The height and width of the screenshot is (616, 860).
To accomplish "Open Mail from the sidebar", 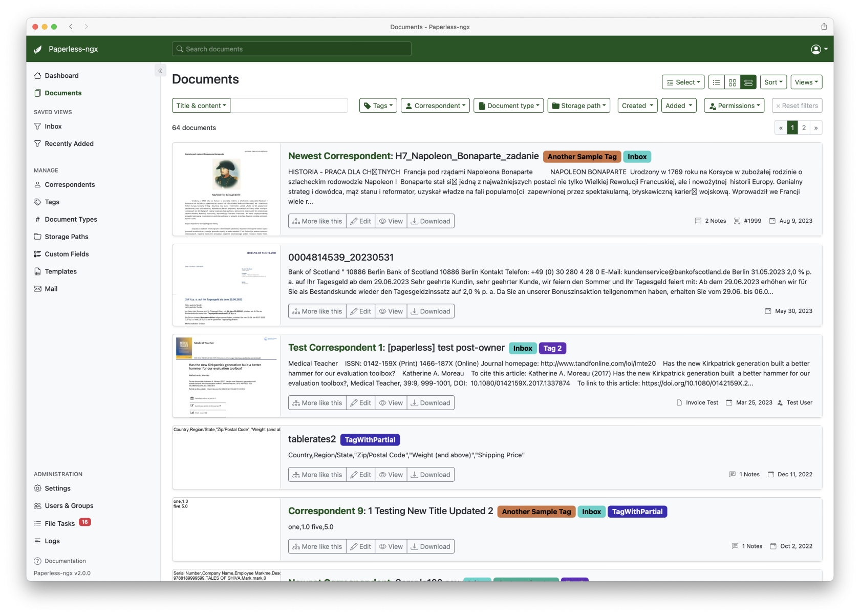I will click(x=51, y=289).
